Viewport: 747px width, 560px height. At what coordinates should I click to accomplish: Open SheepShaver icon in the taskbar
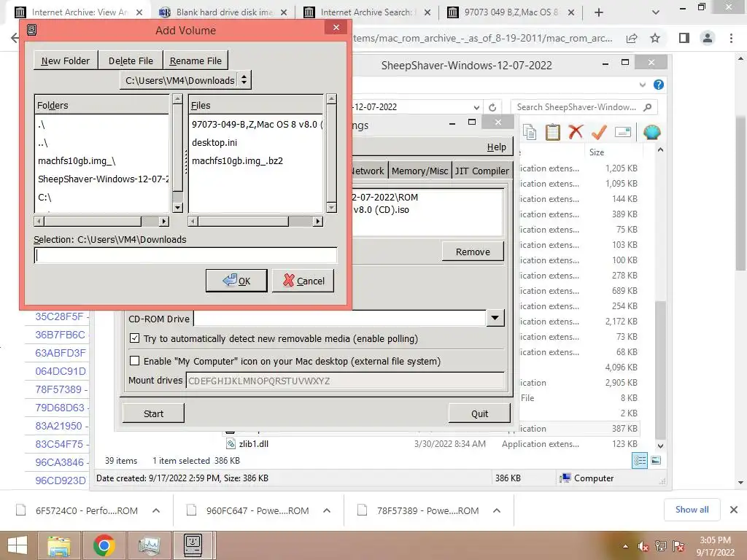click(193, 545)
